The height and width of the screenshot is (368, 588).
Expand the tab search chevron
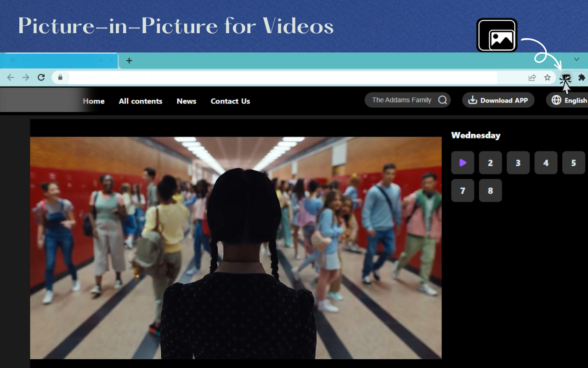(577, 59)
